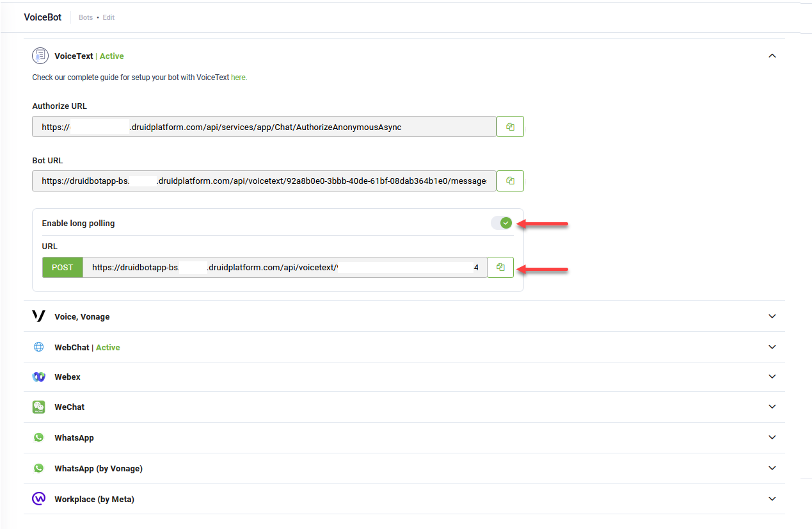This screenshot has height=529, width=812.
Task: Expand WhatsApp (by Vonage) section chevron
Action: coord(772,468)
